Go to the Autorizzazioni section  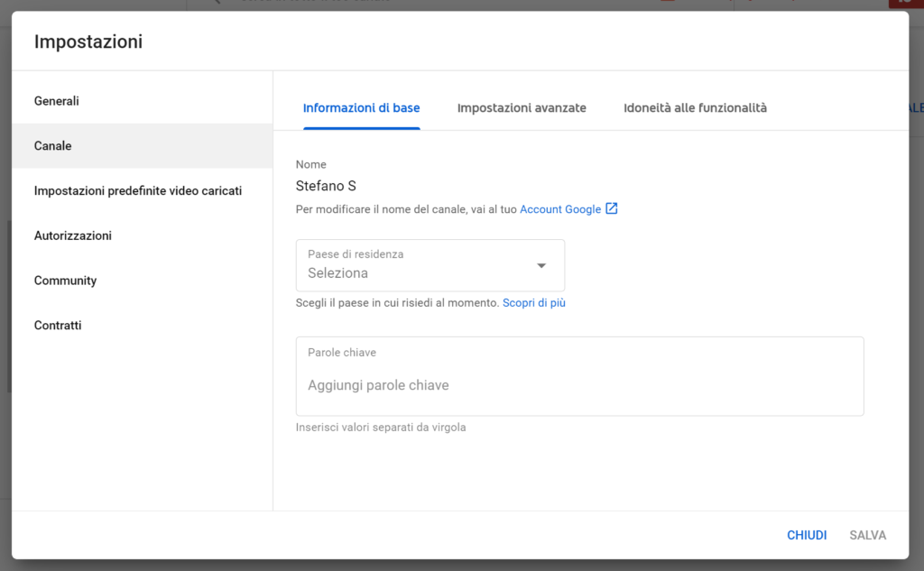[x=73, y=235]
